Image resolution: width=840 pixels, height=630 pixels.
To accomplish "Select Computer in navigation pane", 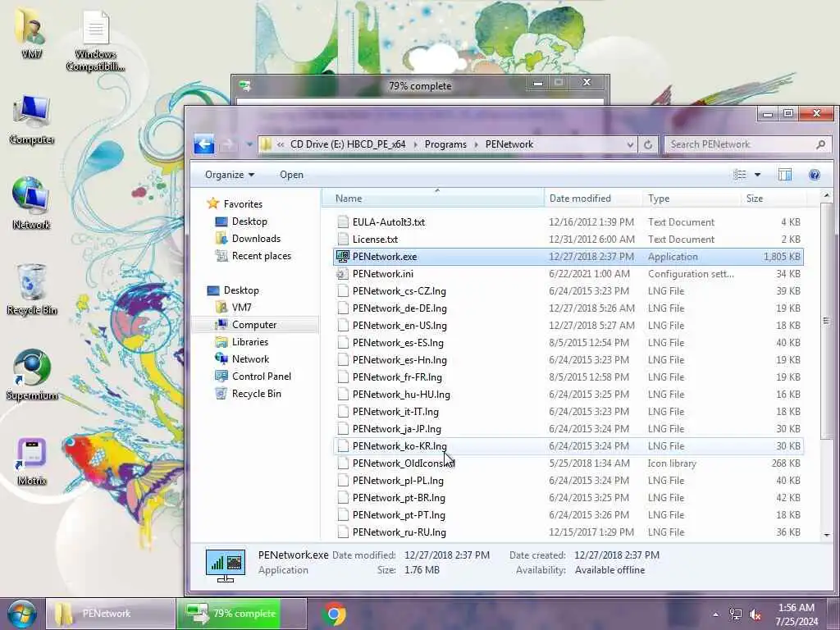I will click(x=254, y=324).
